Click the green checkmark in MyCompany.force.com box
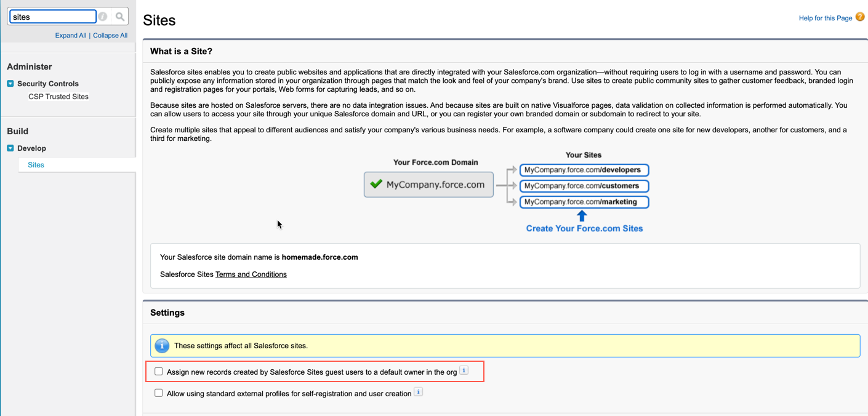868x416 pixels. pos(376,184)
